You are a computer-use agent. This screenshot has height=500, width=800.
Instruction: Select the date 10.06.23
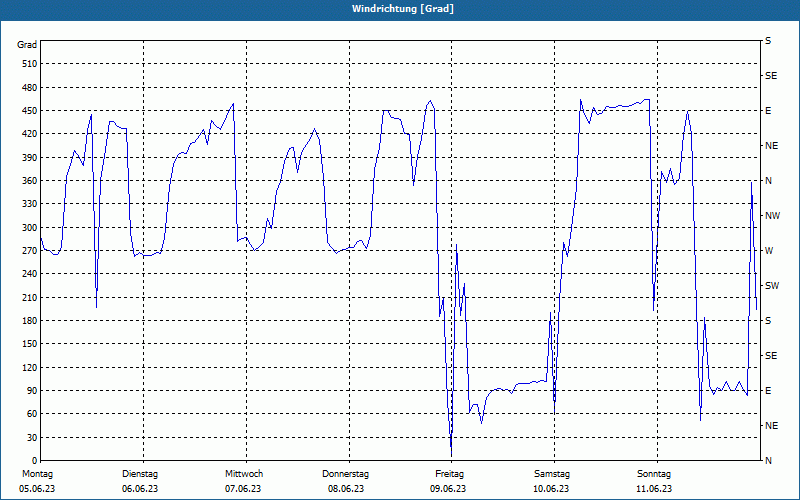pyautogui.click(x=552, y=489)
